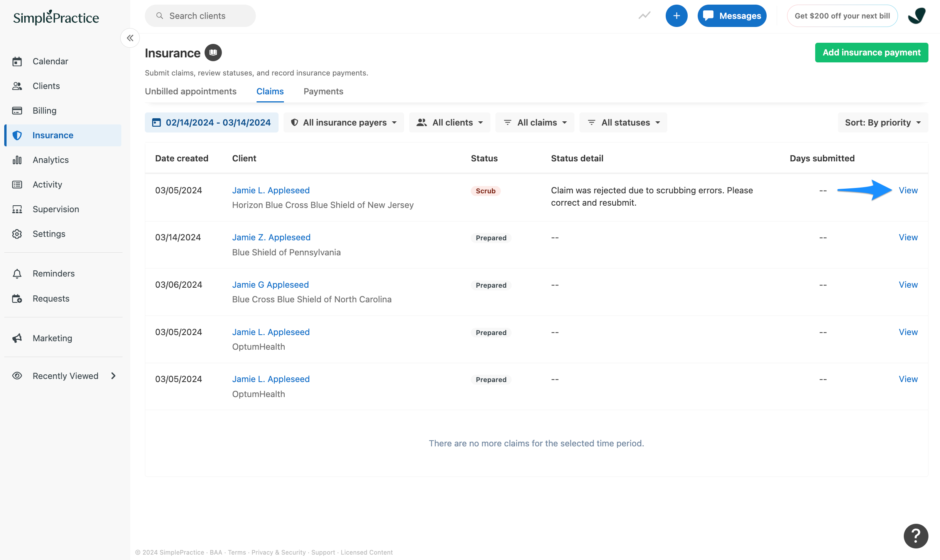Click the Supervision icon in sidebar
The width and height of the screenshot is (940, 560).
17,209
